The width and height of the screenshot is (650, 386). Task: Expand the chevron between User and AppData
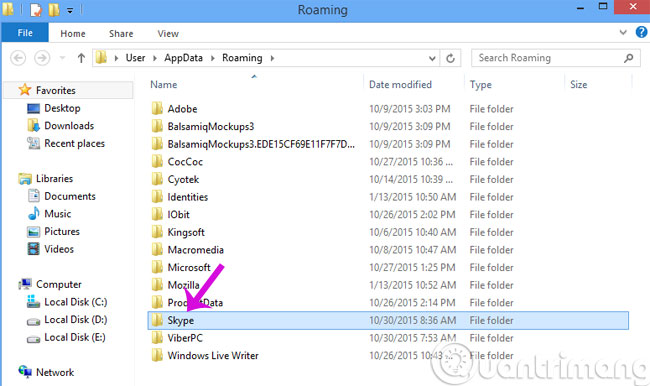[155, 58]
